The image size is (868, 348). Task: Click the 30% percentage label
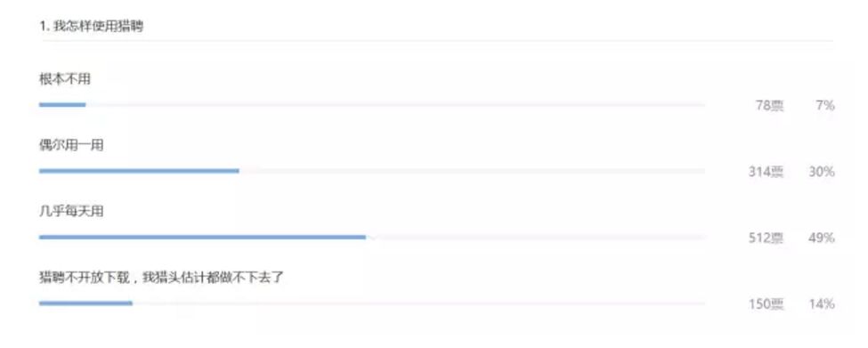822,172
